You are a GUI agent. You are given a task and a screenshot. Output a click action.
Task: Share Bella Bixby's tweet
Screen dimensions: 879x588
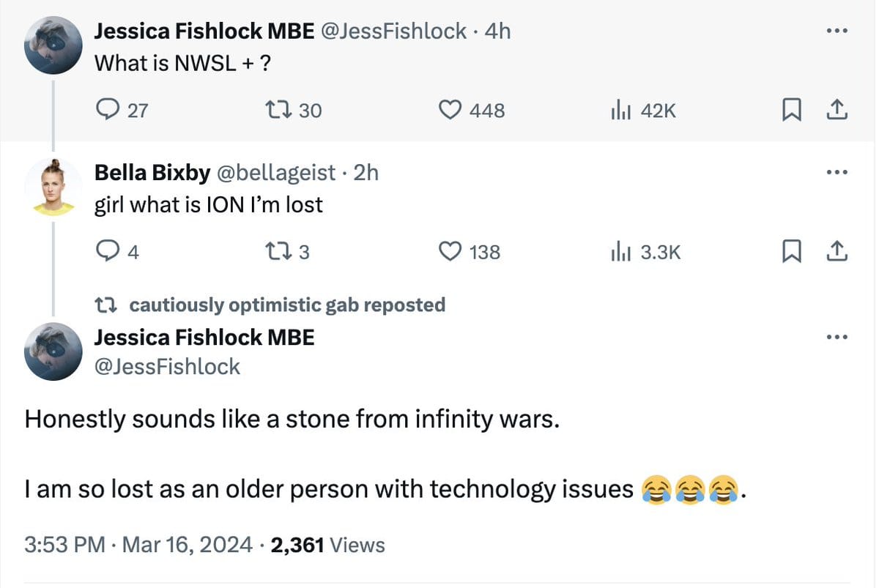[837, 253]
